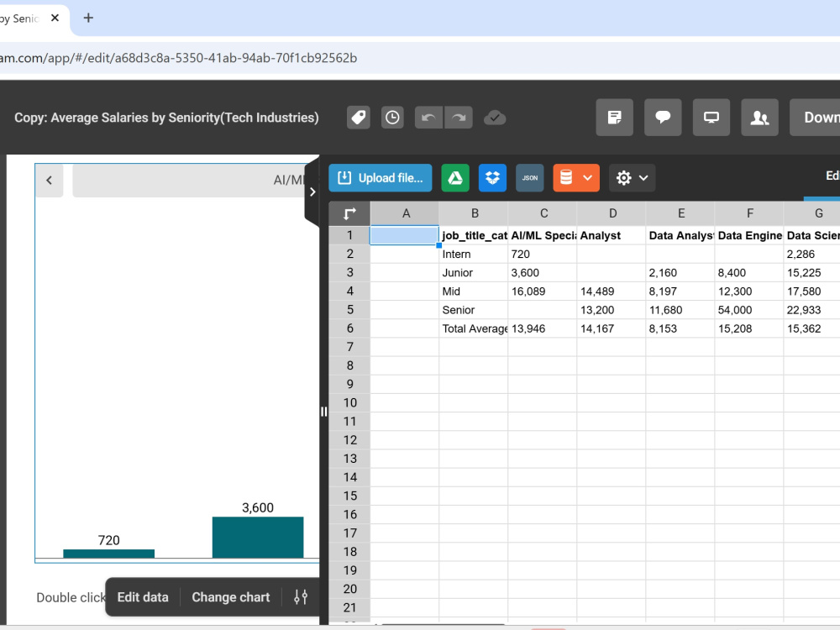Click the 720 bar in chart

(x=108, y=554)
